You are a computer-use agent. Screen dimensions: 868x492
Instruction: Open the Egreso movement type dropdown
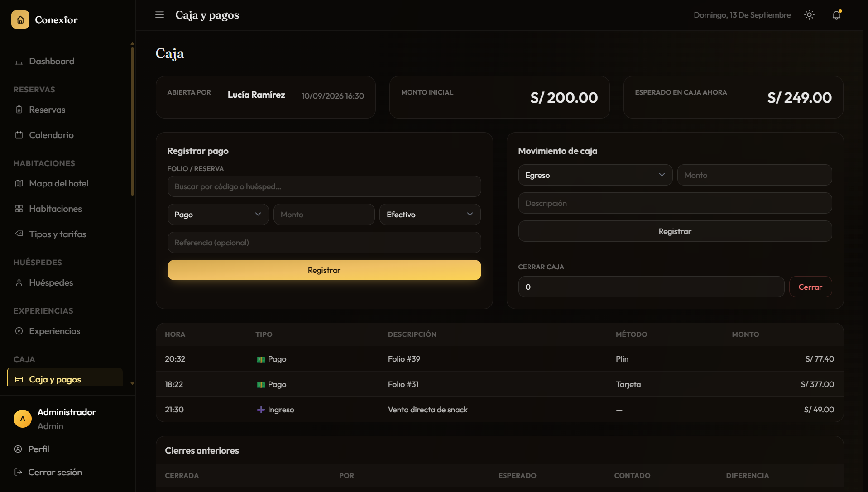pos(595,175)
